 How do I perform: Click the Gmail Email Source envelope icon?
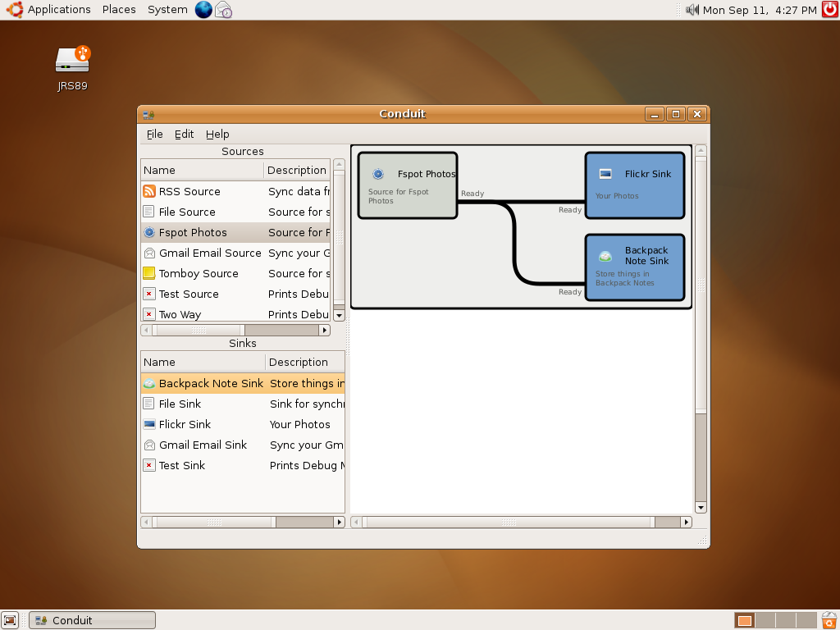149,253
